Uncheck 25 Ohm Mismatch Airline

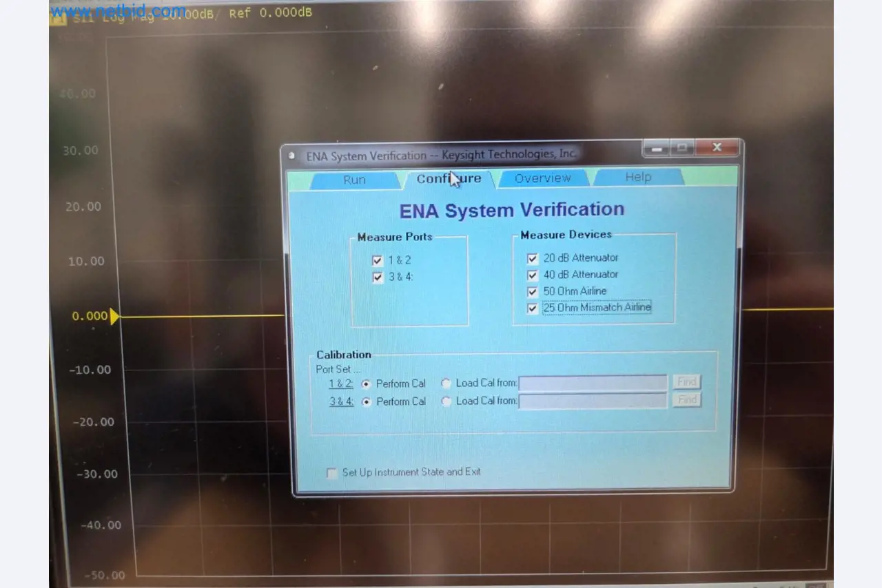pos(532,308)
